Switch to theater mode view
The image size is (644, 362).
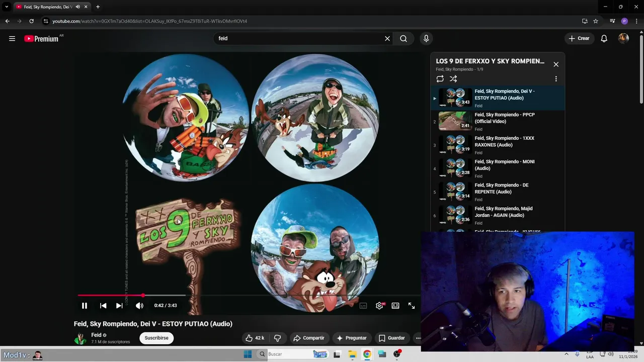[x=395, y=306]
